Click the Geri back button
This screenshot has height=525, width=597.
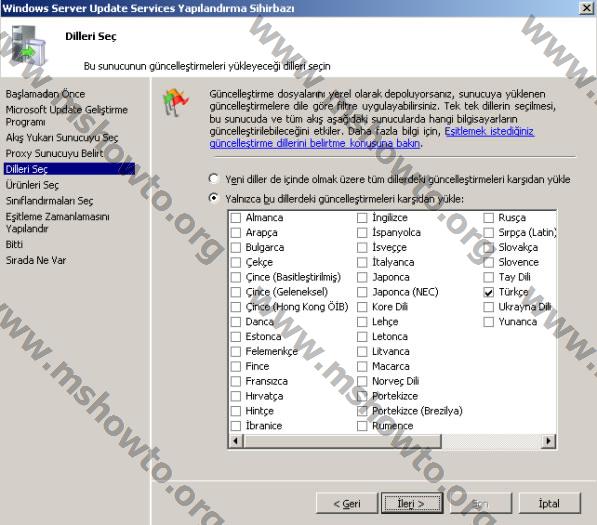[x=347, y=503]
